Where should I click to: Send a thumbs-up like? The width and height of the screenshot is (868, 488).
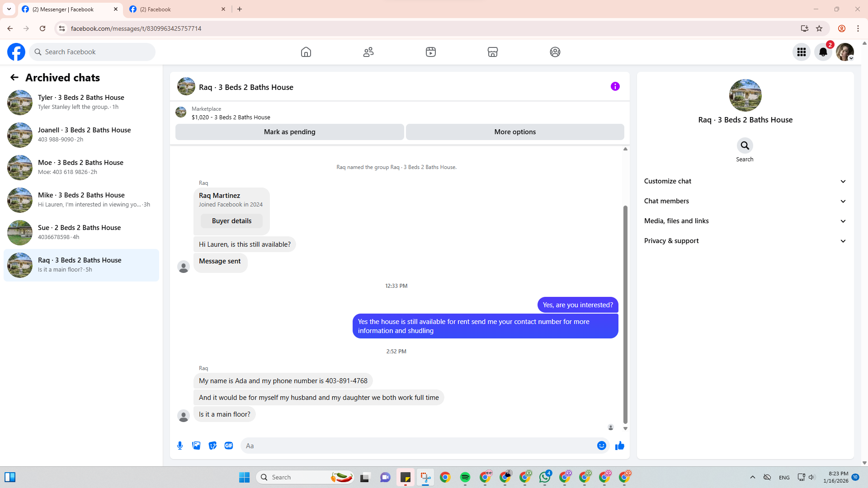(619, 446)
